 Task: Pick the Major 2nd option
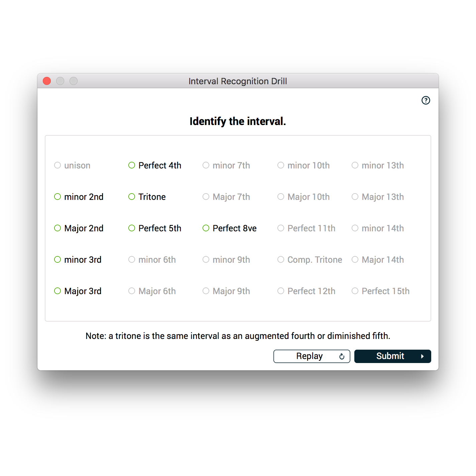(x=57, y=228)
